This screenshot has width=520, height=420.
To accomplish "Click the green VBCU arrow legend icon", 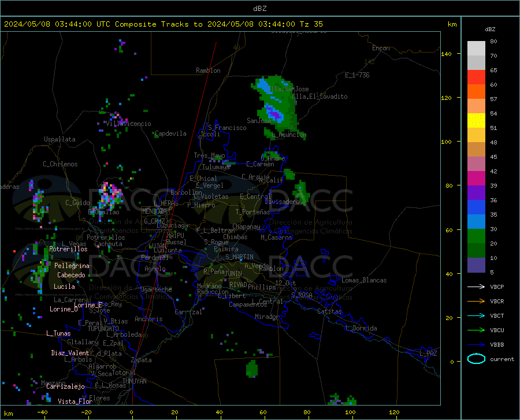I will (x=476, y=330).
